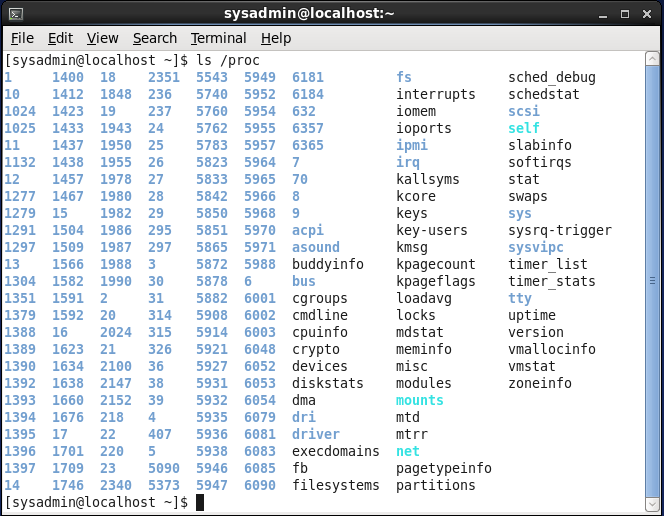Click the 'ipmi' directory entry
Viewport: 664px width, 516px height.
[412, 146]
